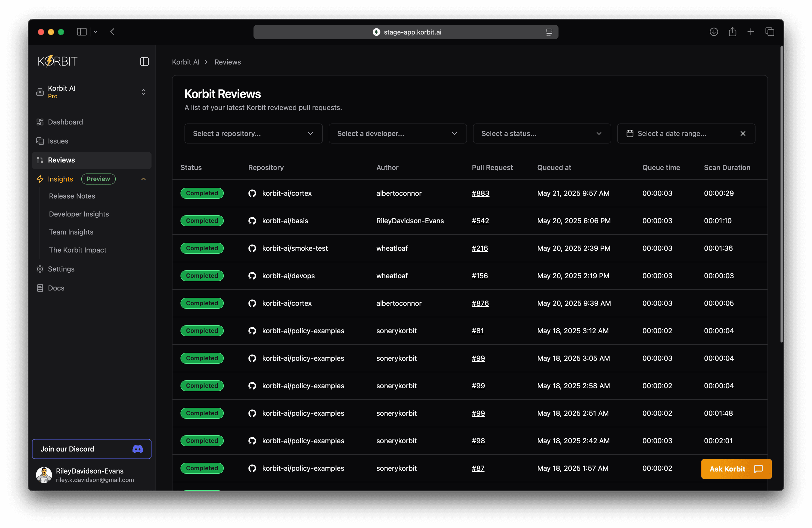Click riley.k.davidson@gmail.com account email
This screenshot has height=528, width=812.
[x=95, y=480]
